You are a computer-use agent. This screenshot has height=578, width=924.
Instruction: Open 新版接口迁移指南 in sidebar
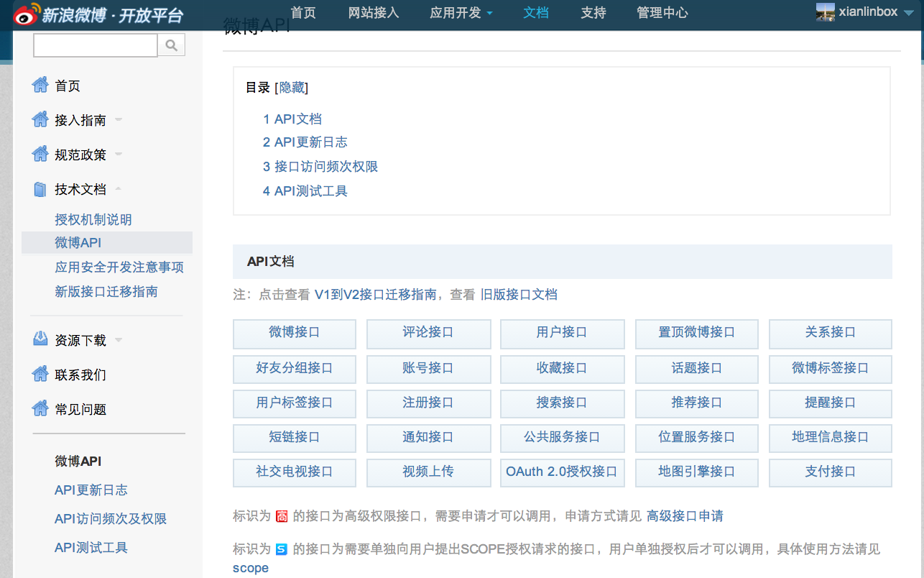(x=106, y=292)
